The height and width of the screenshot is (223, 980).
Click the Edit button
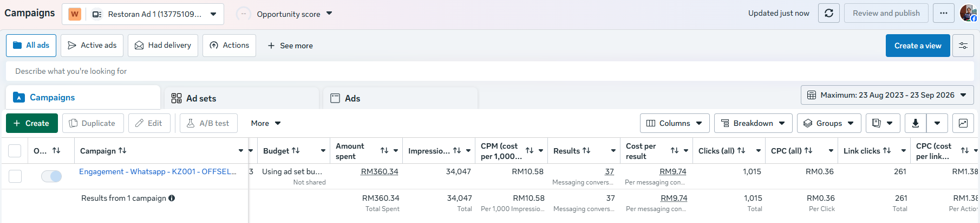click(149, 123)
